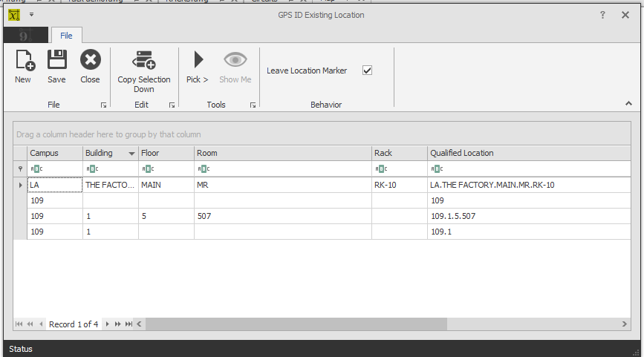Select the RK-10 rack cell
The width and height of the screenshot is (644, 357).
(x=400, y=185)
